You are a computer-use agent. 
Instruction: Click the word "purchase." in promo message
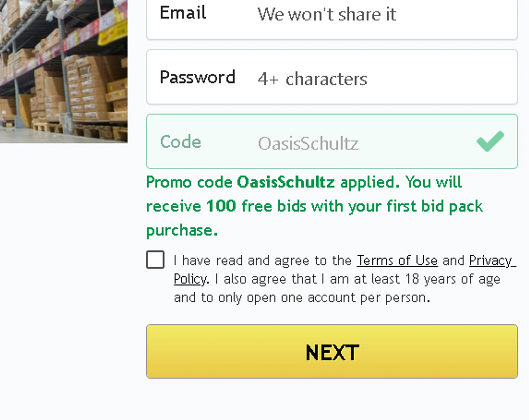pos(182,231)
